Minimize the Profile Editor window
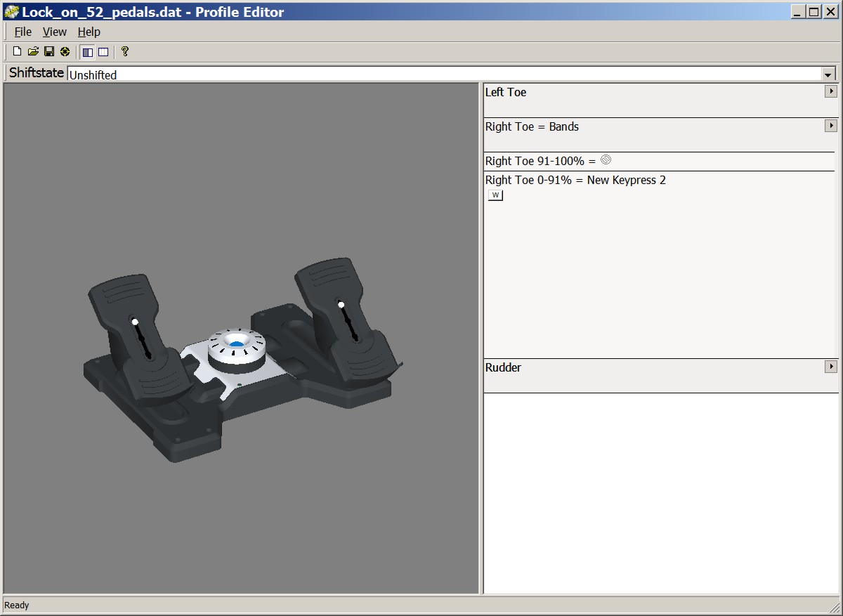The height and width of the screenshot is (616, 843). (797, 11)
